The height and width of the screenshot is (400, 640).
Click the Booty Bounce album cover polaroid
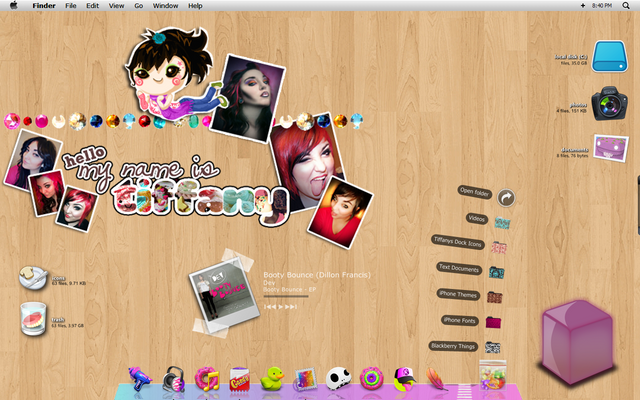pos(224,293)
